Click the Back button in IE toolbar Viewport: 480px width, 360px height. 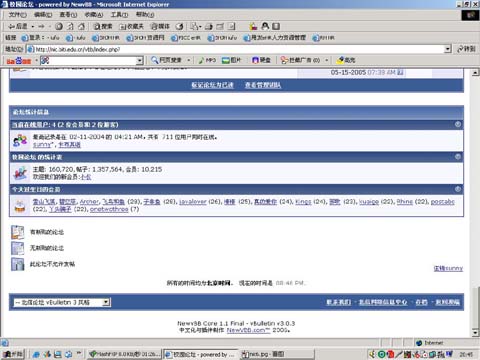click(17, 26)
